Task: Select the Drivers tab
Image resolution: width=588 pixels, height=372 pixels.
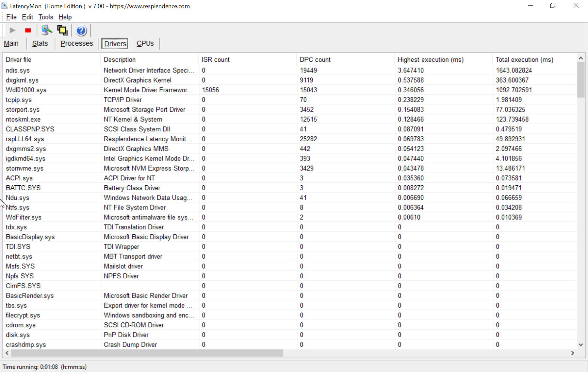Action: click(x=115, y=44)
